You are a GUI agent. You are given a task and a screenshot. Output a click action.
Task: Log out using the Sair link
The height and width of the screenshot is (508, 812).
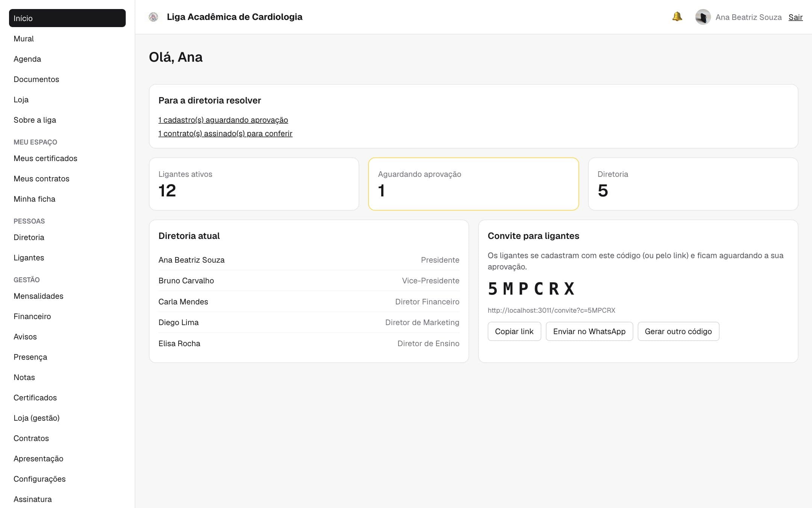coord(795,17)
